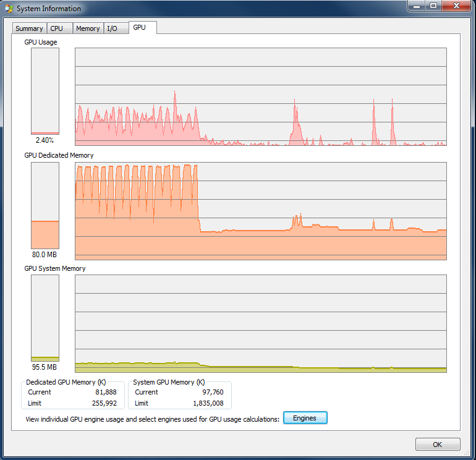Click the orange GPU Dedicated Memory graph
The width and height of the screenshot is (476, 460).
[x=260, y=210]
